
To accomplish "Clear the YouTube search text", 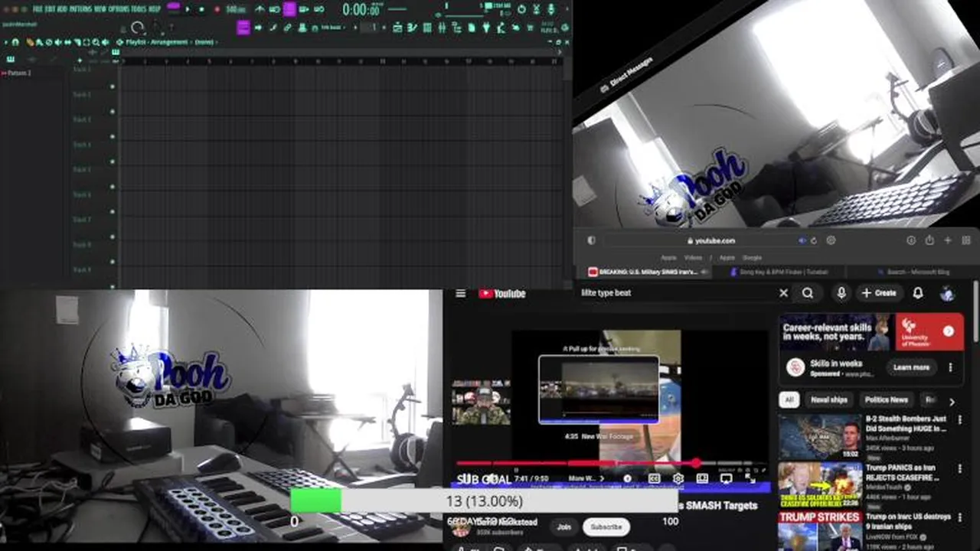I will pyautogui.click(x=783, y=293).
